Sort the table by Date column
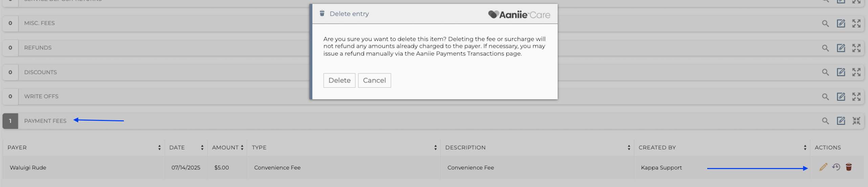868x187 pixels. pos(202,147)
